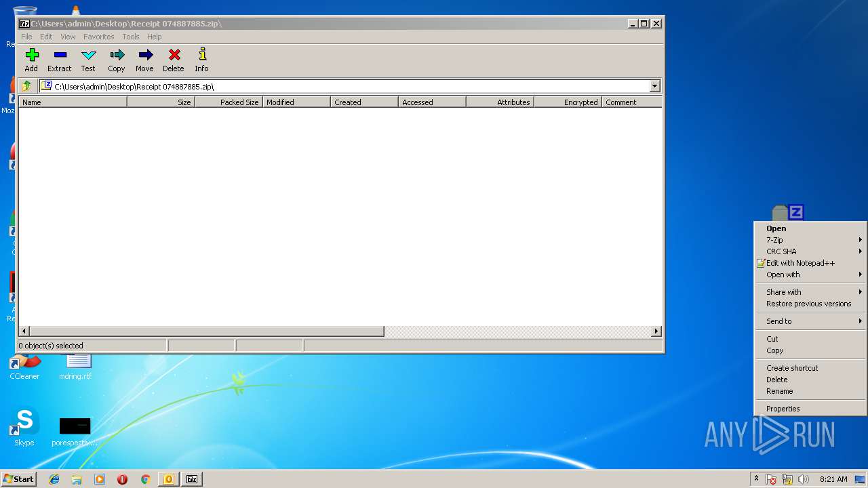Sort by Modified column header

(296, 102)
